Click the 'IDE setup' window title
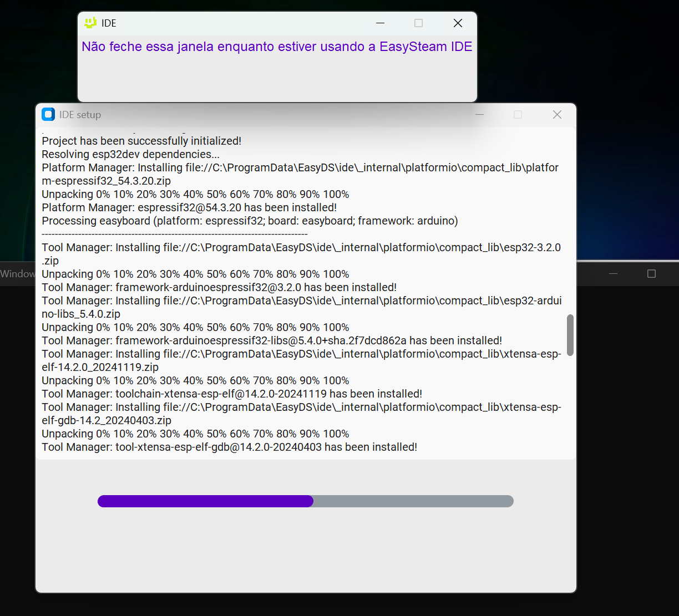Viewport: 679px width, 616px height. point(80,115)
